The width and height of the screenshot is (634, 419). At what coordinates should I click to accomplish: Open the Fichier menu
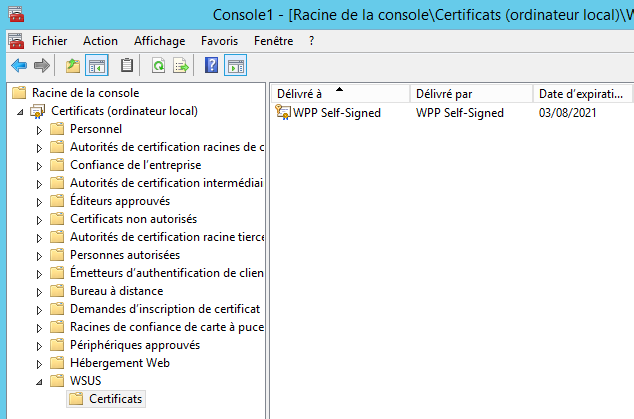[x=49, y=41]
